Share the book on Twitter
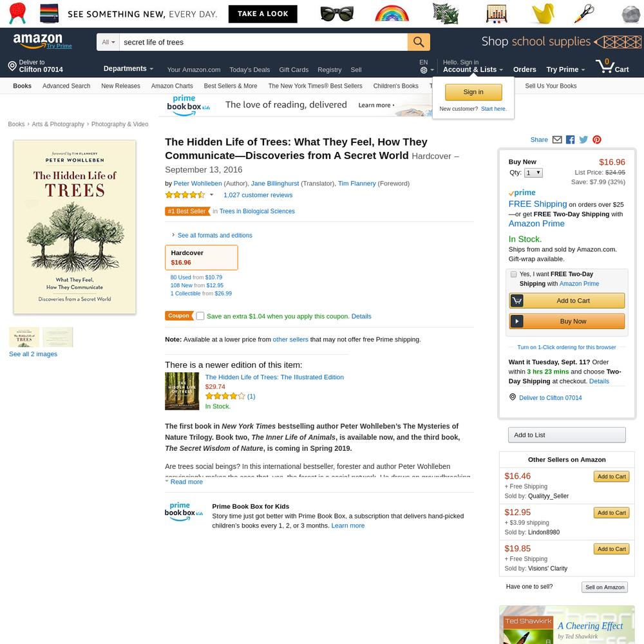The width and height of the screenshot is (644, 644). (x=583, y=140)
